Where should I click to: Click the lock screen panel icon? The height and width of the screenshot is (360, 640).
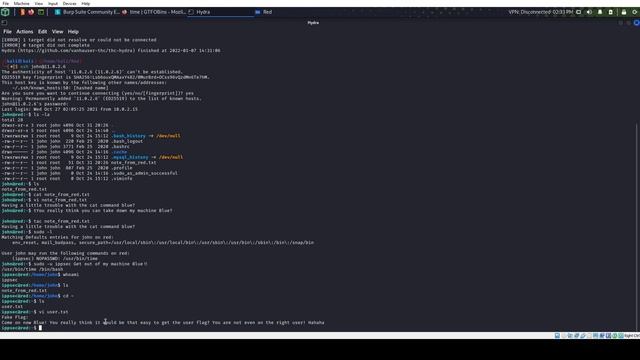(x=624, y=12)
